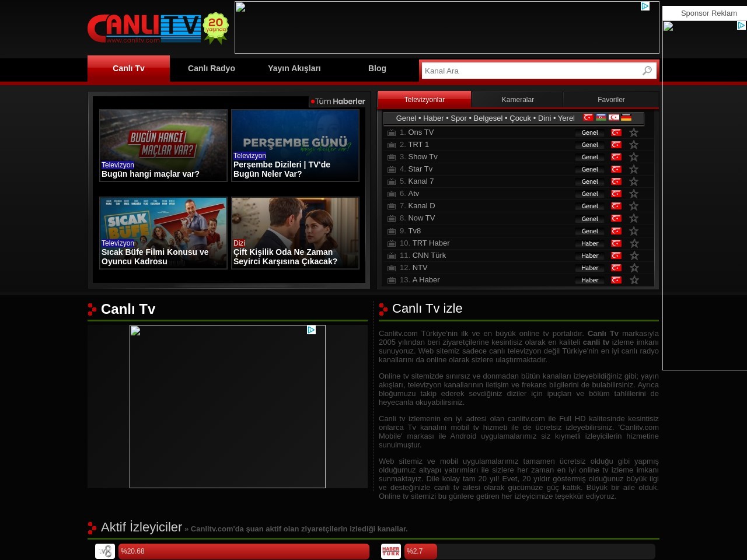Click the search magnifier icon in Kanal Ara box
Viewport: 747px width, 560px height.
coord(647,71)
